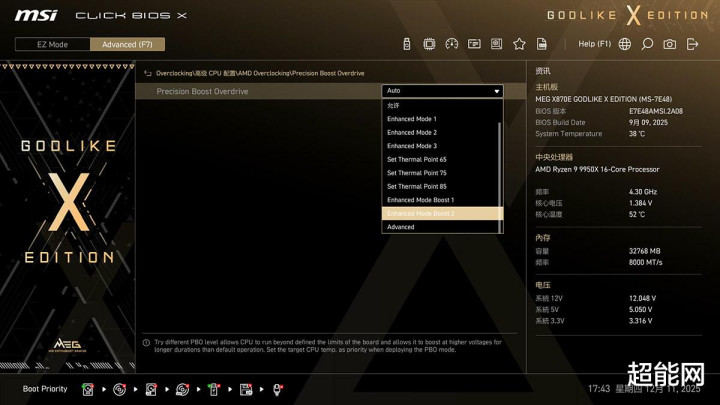
Task: Click the magnifier search icon
Action: click(647, 44)
